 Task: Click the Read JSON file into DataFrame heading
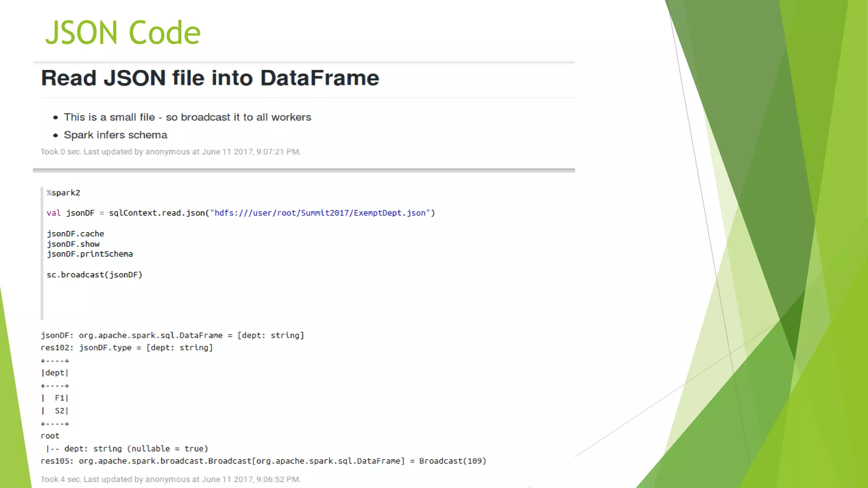tap(210, 78)
